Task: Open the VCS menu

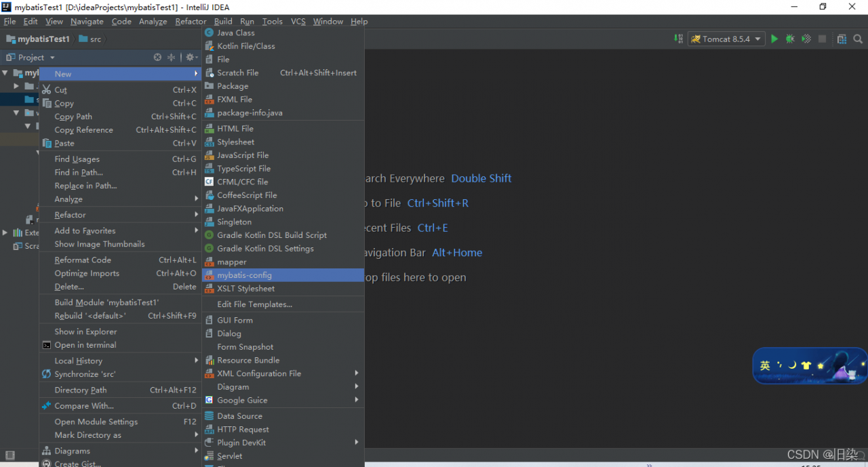Action: 298,22
